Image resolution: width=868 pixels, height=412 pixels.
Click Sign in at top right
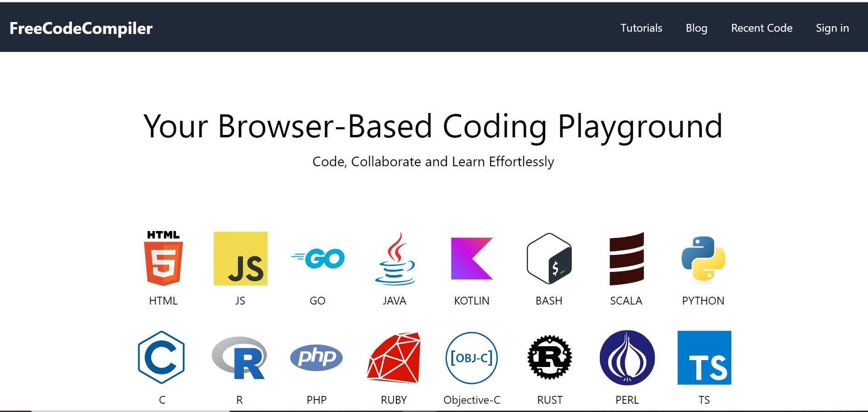pyautogui.click(x=832, y=28)
